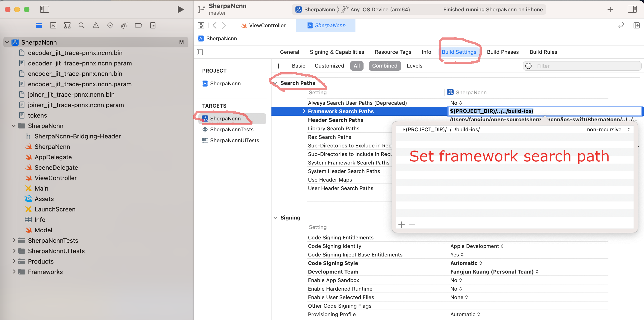
Task: Remove the selected path in the popover
Action: (x=412, y=224)
